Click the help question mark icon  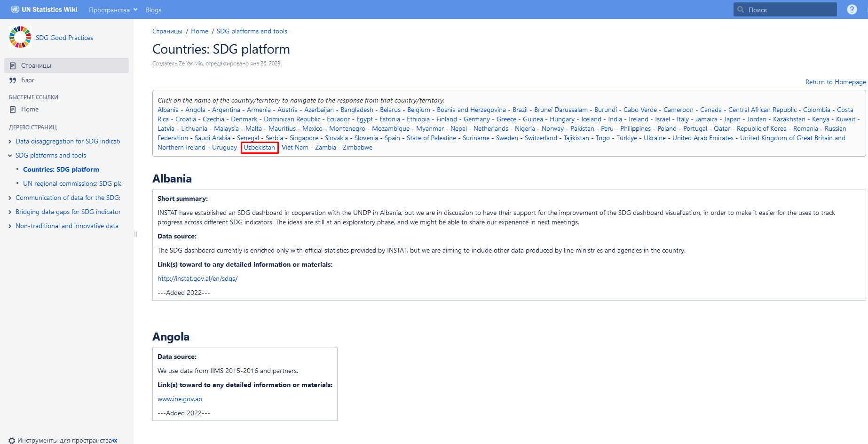click(852, 9)
